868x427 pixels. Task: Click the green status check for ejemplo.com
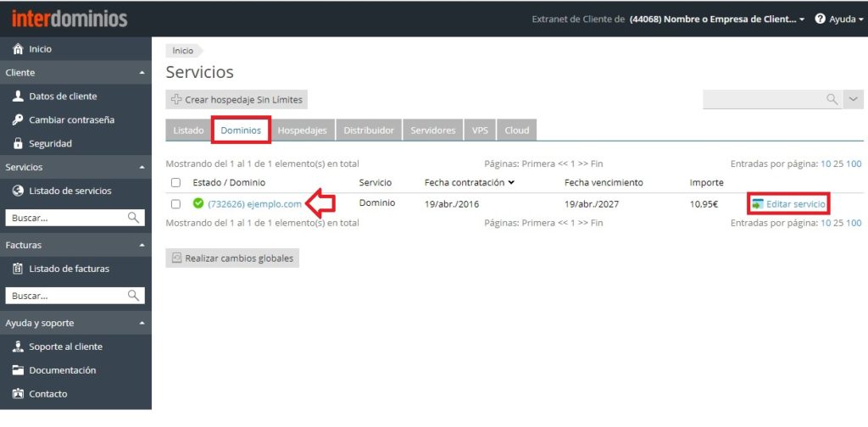(x=198, y=203)
